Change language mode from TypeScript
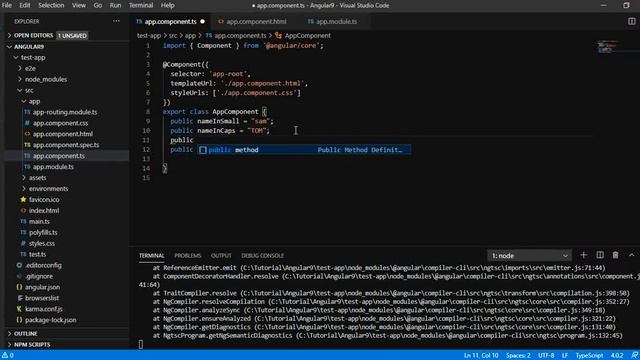The width and height of the screenshot is (640, 360). [589, 355]
